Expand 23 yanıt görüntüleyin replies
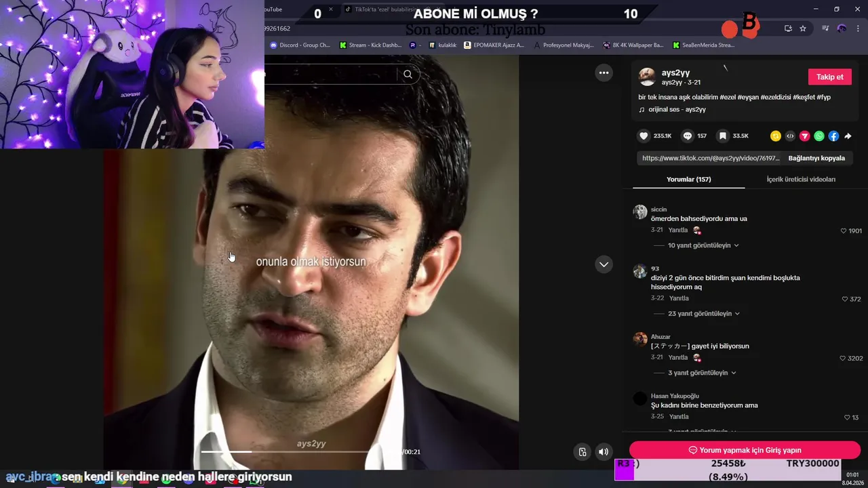The height and width of the screenshot is (488, 868). coord(703,314)
